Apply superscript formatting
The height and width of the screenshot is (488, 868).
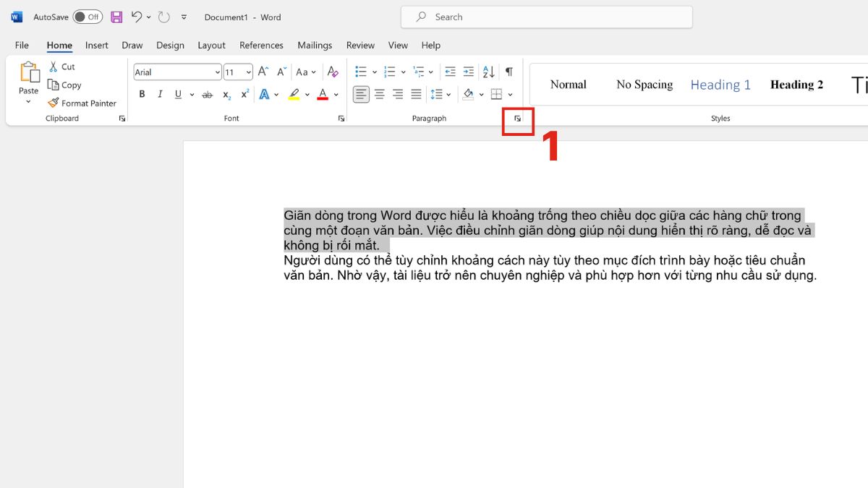click(244, 94)
